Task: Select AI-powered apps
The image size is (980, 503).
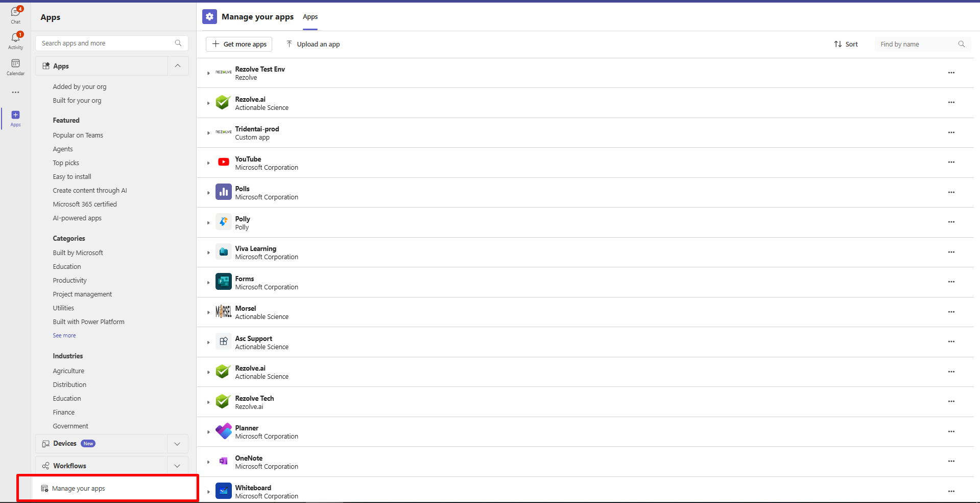Action: tap(77, 218)
